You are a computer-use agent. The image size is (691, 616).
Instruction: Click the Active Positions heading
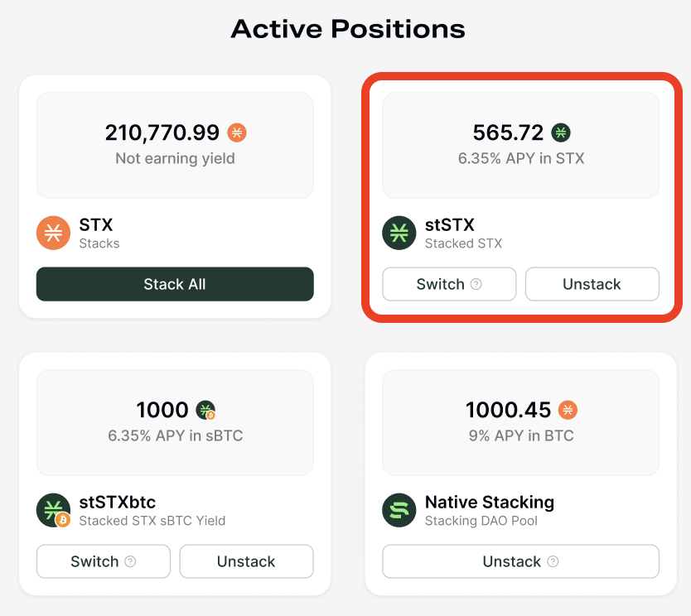(x=348, y=29)
